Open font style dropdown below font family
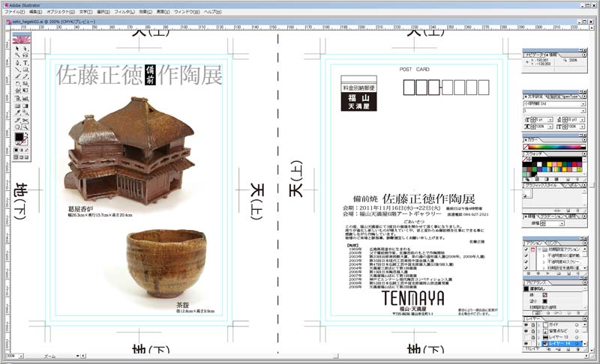The image size is (600, 364). pyautogui.click(x=583, y=111)
